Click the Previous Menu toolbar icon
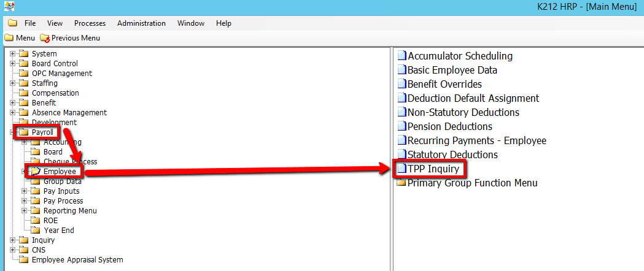644x271 pixels. point(45,38)
